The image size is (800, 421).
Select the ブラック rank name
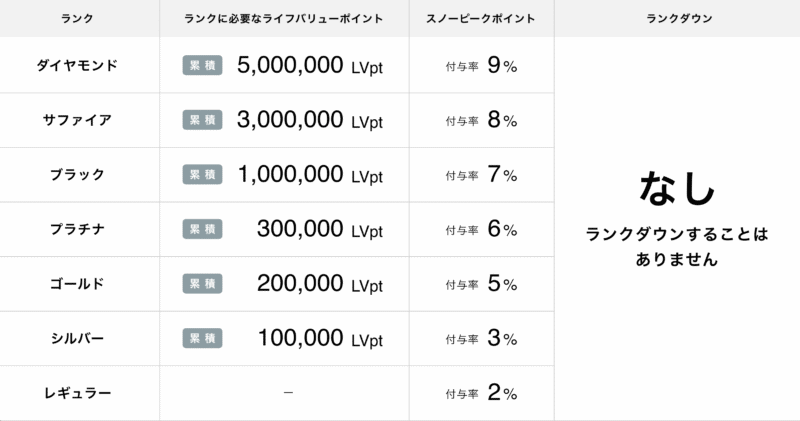click(78, 175)
